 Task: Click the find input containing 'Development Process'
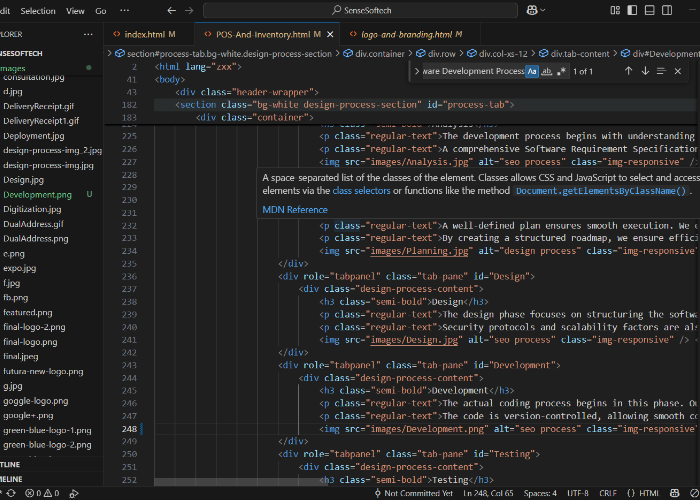474,71
